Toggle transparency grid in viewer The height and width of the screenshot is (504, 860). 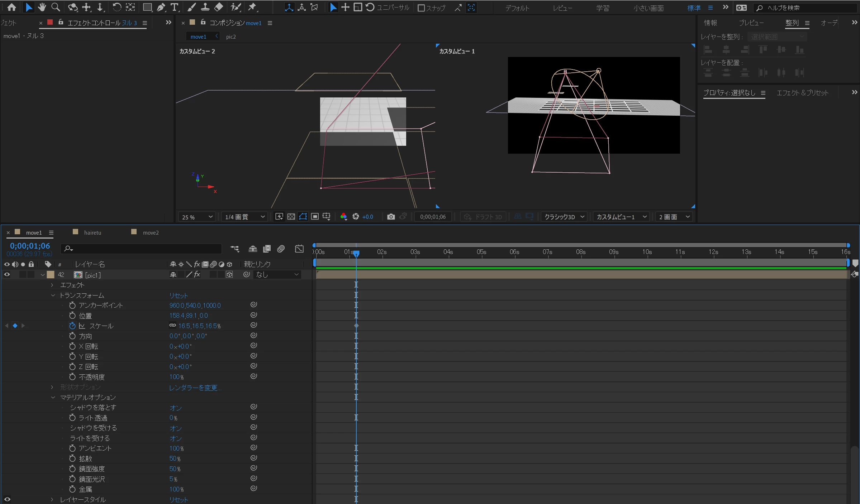coord(291,217)
